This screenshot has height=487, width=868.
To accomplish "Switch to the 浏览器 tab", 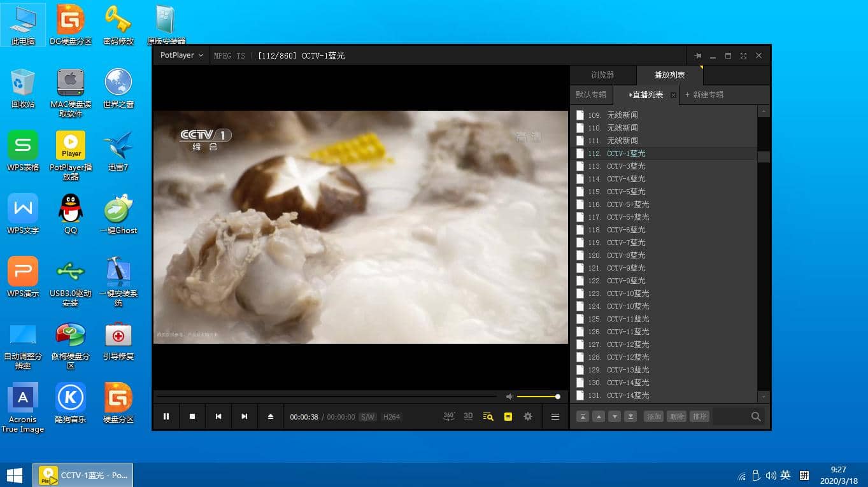I will (602, 75).
